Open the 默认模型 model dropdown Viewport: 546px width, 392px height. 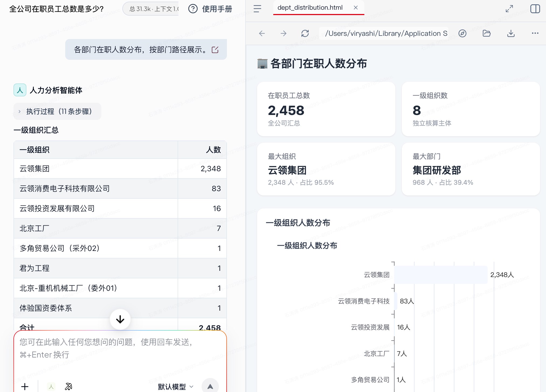175,387
